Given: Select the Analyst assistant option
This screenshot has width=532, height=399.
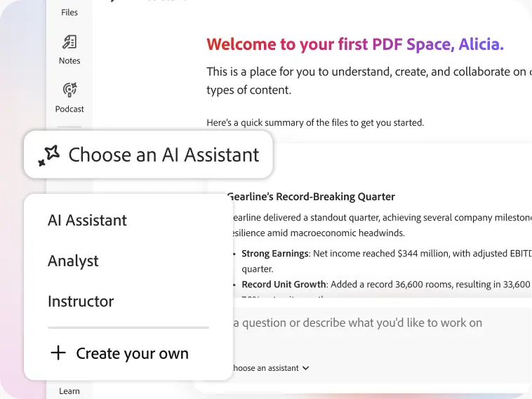Looking at the screenshot, I should tap(73, 261).
